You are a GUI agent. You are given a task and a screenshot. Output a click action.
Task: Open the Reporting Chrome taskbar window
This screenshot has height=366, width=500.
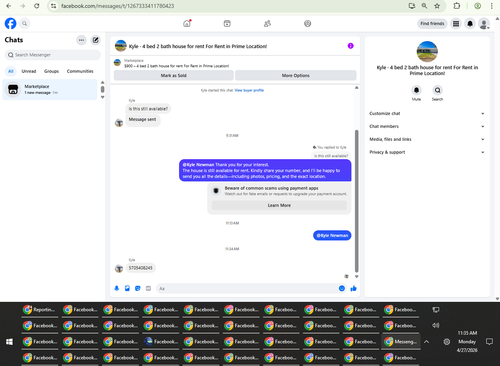click(40, 310)
